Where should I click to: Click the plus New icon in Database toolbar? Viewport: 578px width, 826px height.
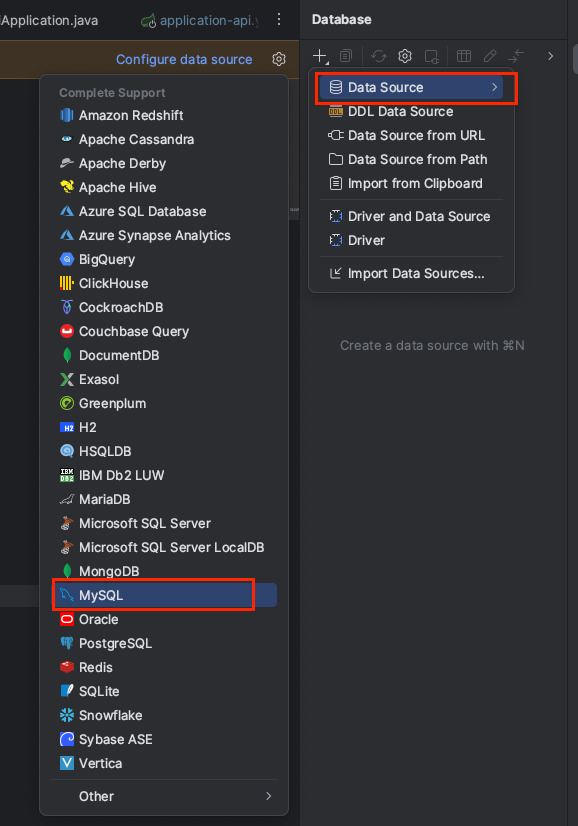coord(320,56)
